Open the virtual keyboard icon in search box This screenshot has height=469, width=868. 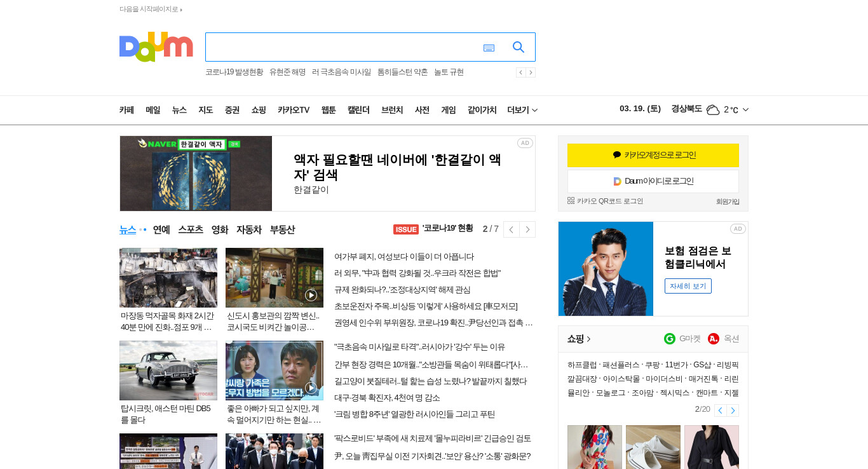tap(489, 48)
